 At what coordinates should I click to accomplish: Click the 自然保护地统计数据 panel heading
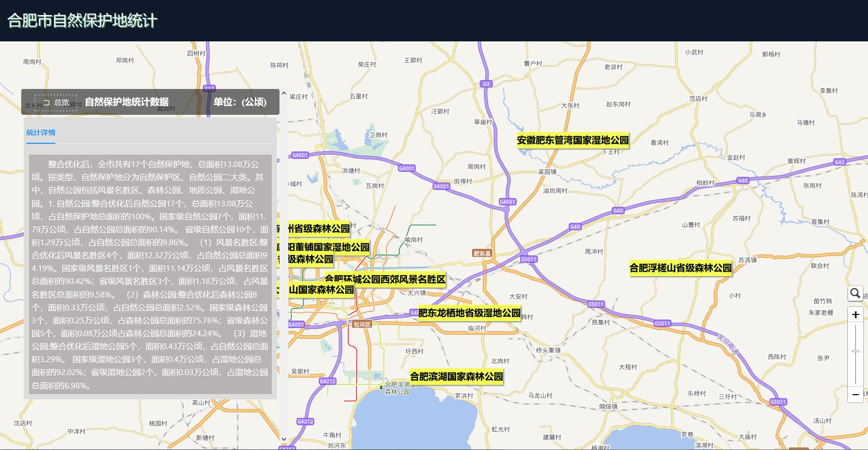pos(127,102)
